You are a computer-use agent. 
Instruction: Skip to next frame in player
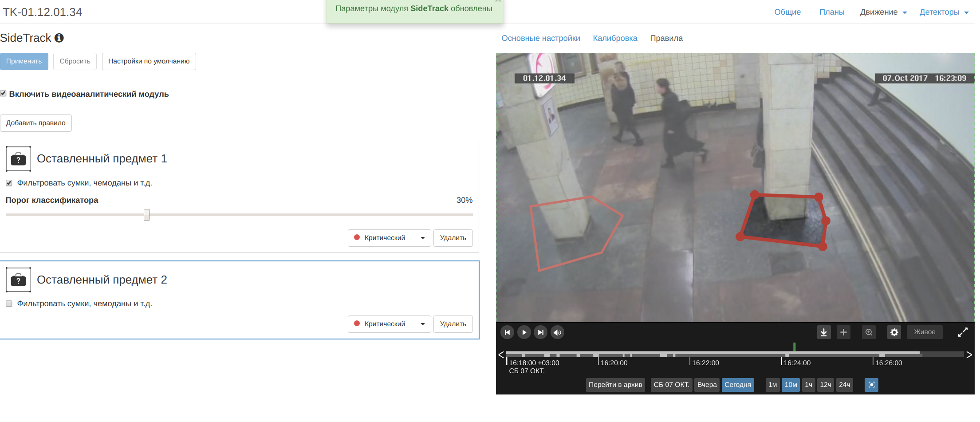pyautogui.click(x=540, y=332)
